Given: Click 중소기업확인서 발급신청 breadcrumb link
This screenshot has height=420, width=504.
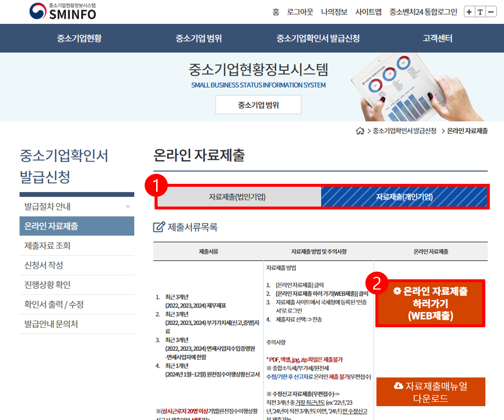Looking at the screenshot, I should click(x=404, y=131).
